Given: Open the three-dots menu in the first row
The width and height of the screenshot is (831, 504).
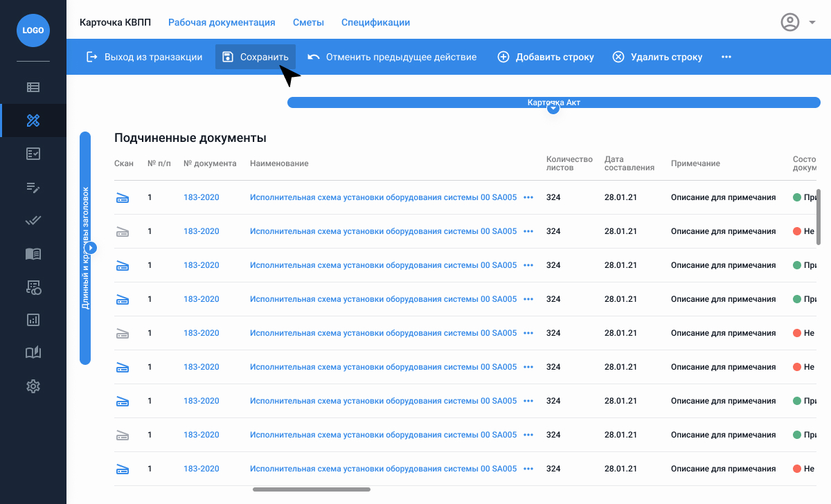Looking at the screenshot, I should click(528, 197).
